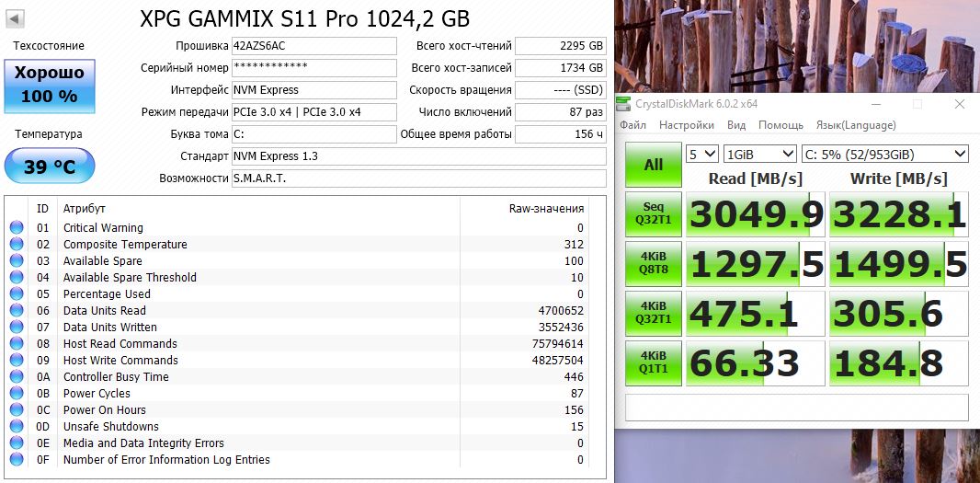Click the 4KiB Q1T1 read result 66.33

756,363
